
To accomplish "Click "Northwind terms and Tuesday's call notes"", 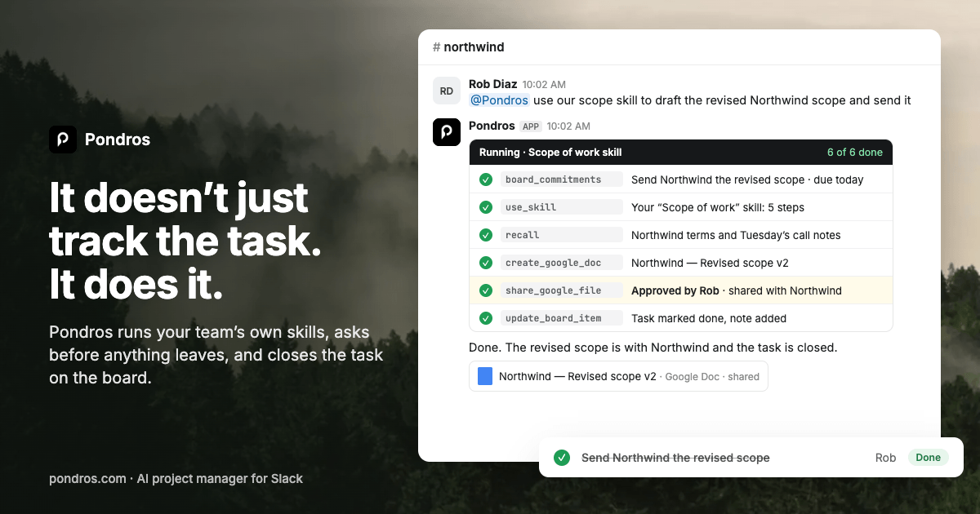I will click(736, 235).
